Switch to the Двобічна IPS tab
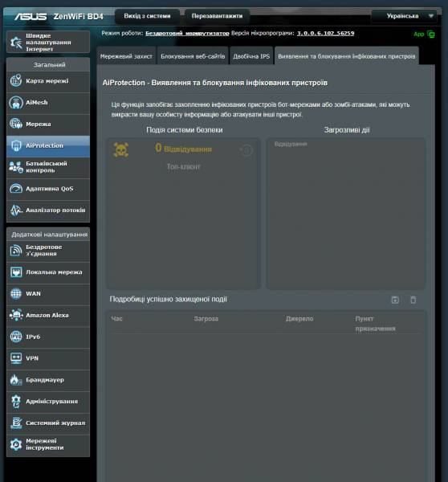 251,56
